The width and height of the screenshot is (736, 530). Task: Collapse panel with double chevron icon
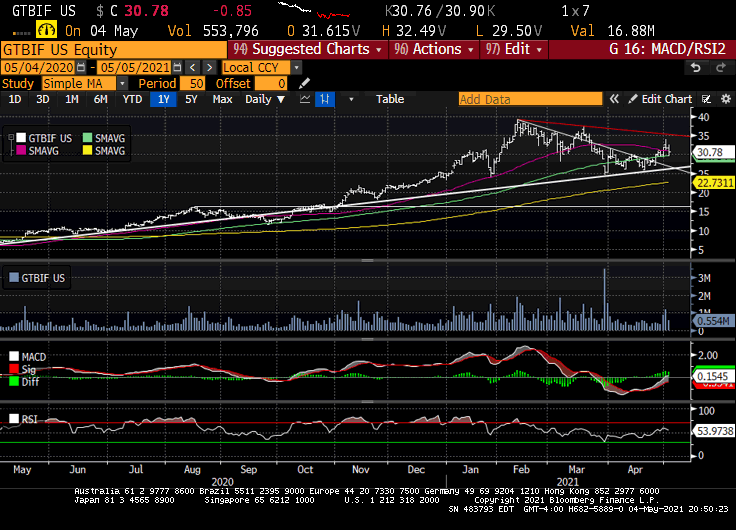tap(614, 99)
